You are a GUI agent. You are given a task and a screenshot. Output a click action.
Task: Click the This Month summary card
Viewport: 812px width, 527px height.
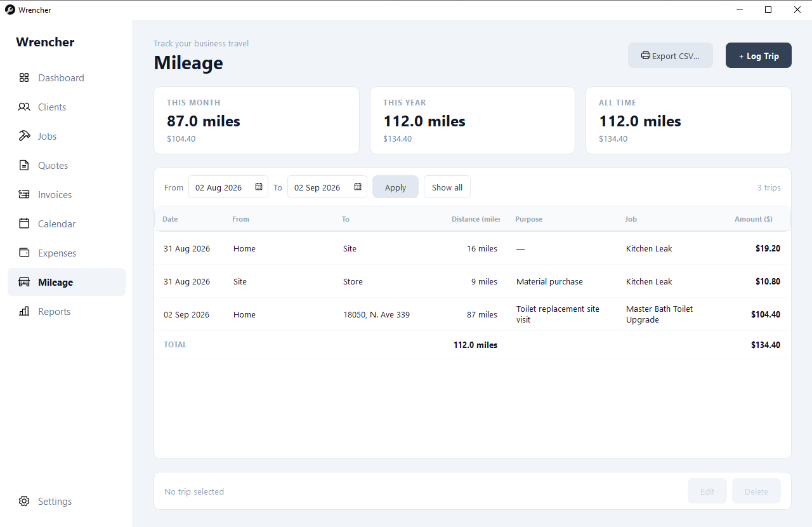(256, 120)
